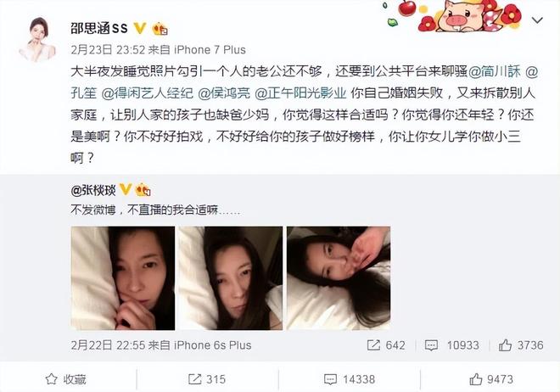Open the @得闲艺人经纪 mention
560x392 pixels.
point(147,93)
